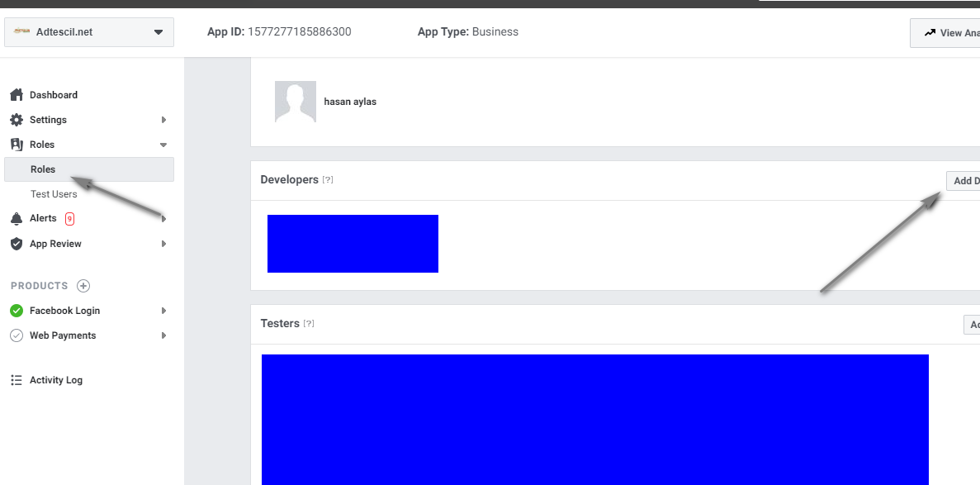Click the View Analytics button
980x485 pixels.
tap(945, 32)
